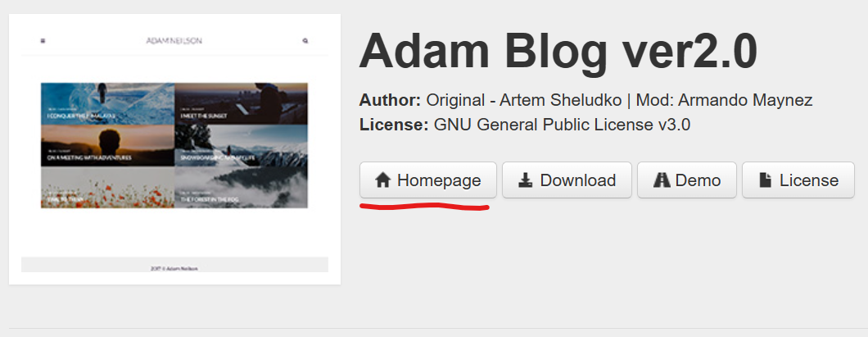The width and height of the screenshot is (868, 337).
Task: Launch the theme via Demo label
Action: tap(698, 180)
